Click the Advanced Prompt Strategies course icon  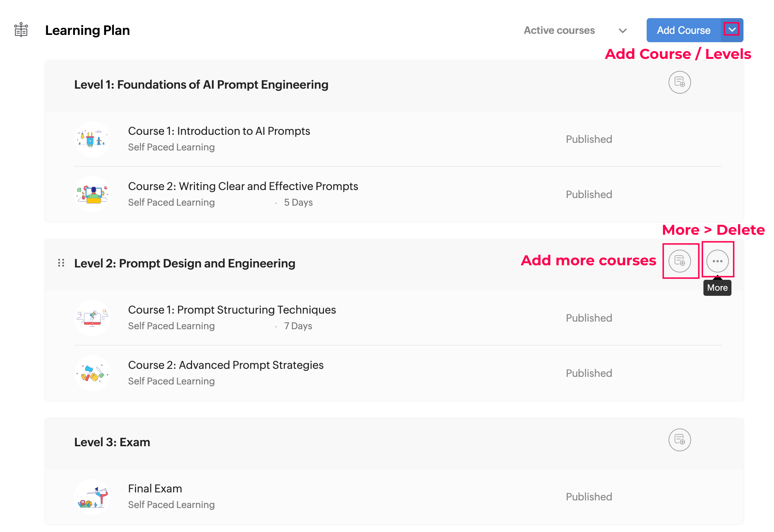[92, 373]
